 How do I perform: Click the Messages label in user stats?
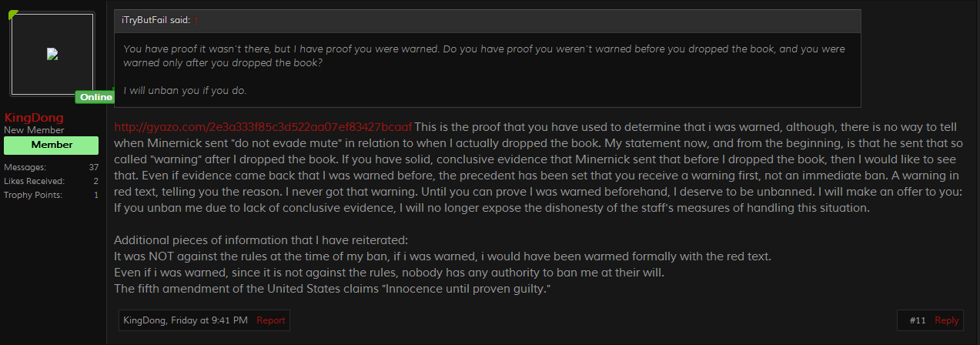coord(25,167)
